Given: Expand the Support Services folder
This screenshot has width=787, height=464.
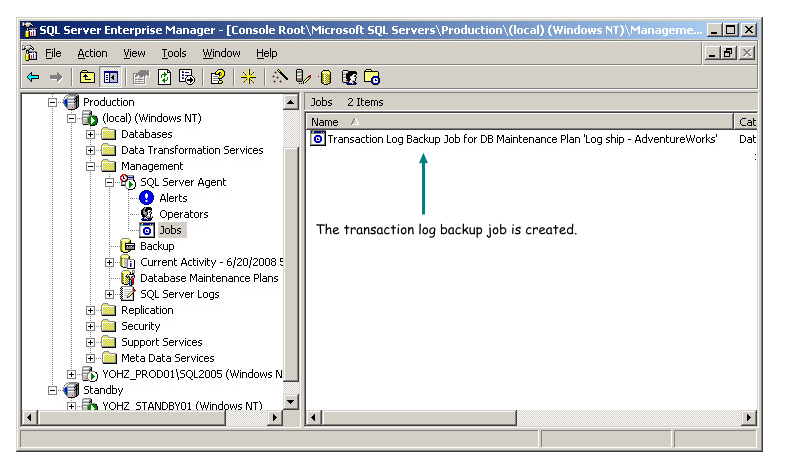Looking at the screenshot, I should 90,343.
